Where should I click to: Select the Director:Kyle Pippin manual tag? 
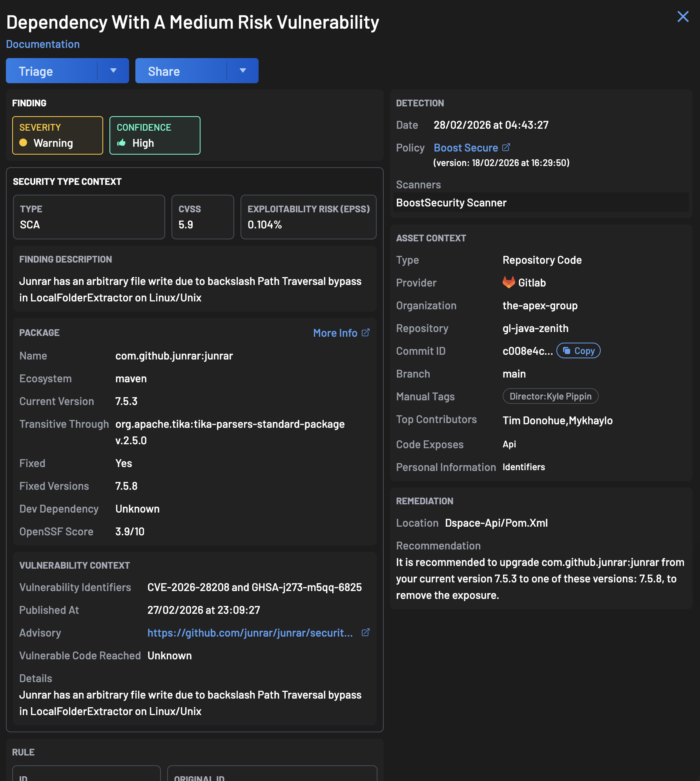click(550, 396)
